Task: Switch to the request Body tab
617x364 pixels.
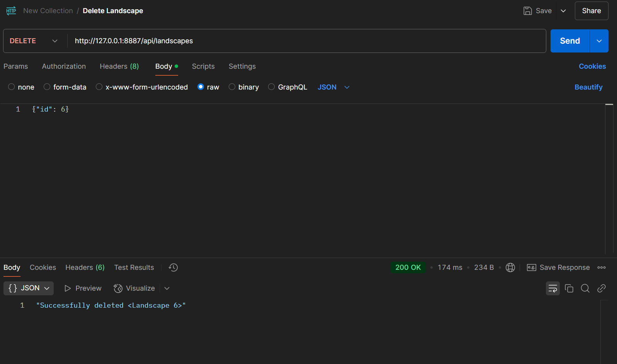Action: click(x=167, y=66)
